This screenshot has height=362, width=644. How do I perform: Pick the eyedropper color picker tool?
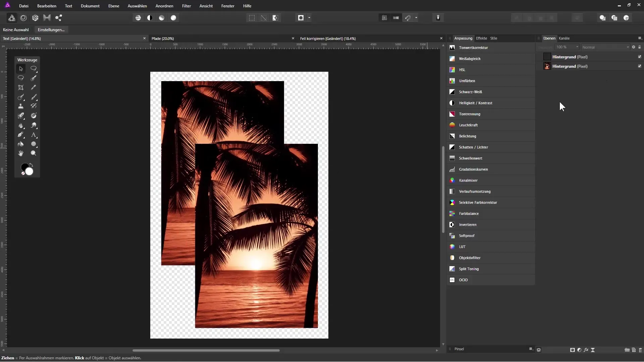click(x=34, y=87)
